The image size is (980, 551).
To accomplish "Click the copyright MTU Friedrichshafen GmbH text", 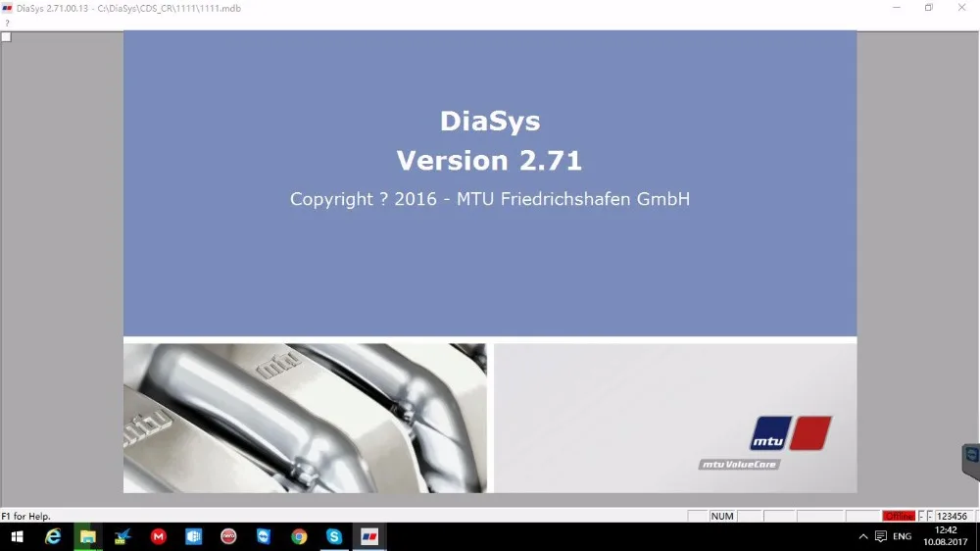I will pyautogui.click(x=489, y=199).
